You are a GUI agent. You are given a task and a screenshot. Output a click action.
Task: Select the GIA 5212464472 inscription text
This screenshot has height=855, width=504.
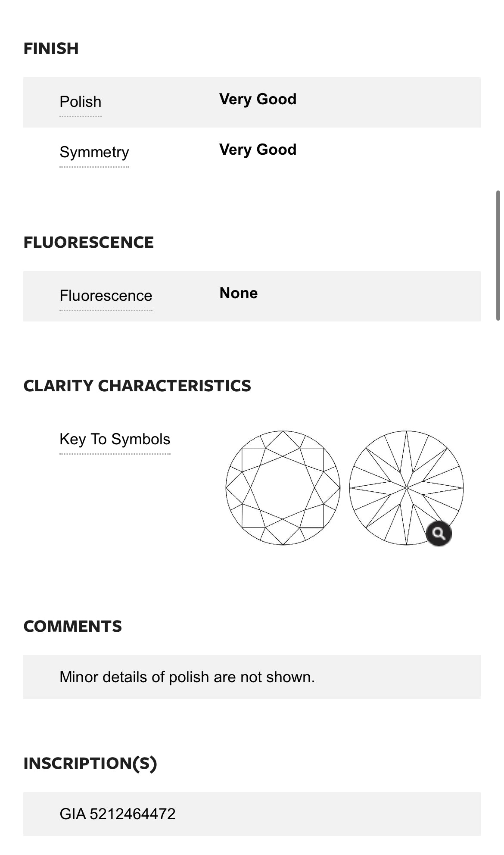click(x=118, y=814)
